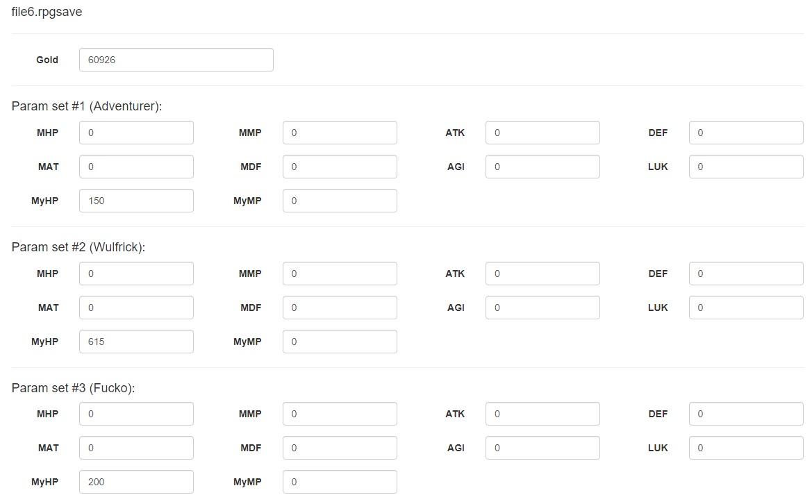Edit Wulfrick's DEF input box

[x=746, y=274]
